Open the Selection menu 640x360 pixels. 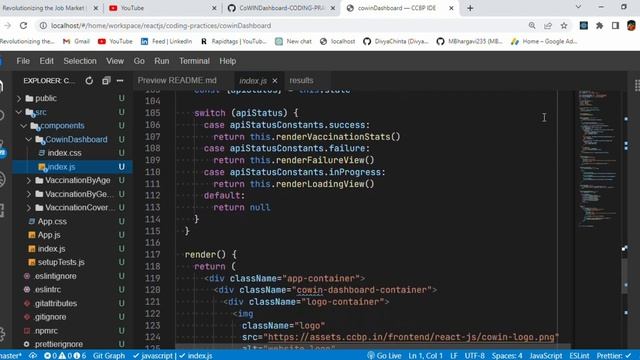pos(80,61)
